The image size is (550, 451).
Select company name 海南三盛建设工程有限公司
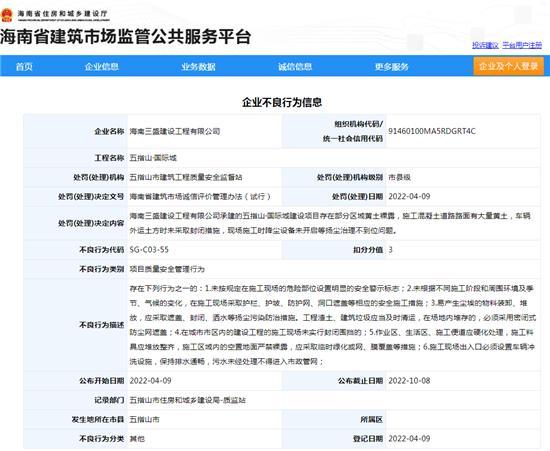point(175,132)
